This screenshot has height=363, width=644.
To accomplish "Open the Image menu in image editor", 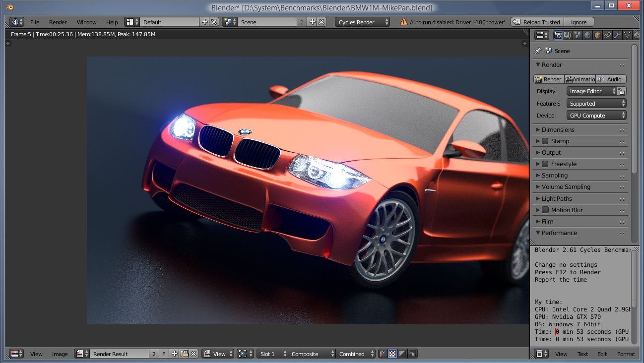I will [x=60, y=354].
